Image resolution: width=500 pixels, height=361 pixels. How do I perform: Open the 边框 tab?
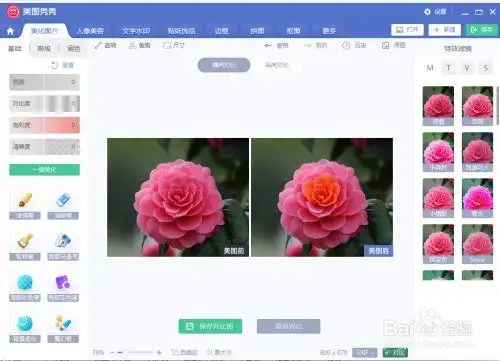[221, 31]
